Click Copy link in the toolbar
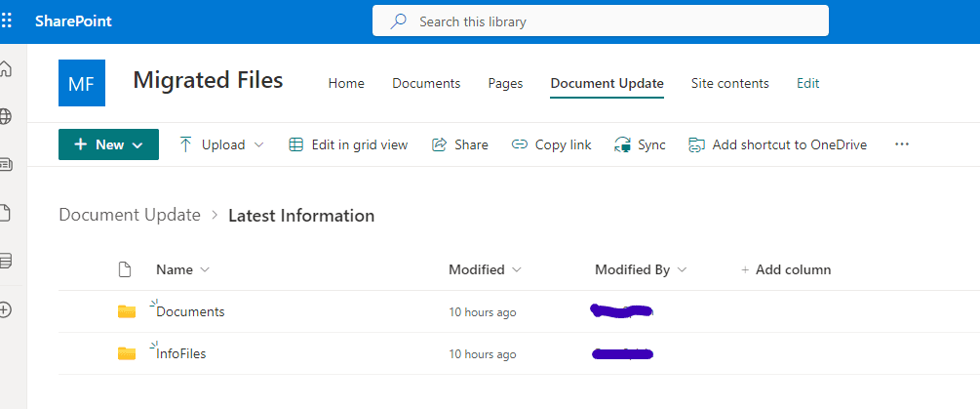This screenshot has height=409, width=980. [x=551, y=144]
